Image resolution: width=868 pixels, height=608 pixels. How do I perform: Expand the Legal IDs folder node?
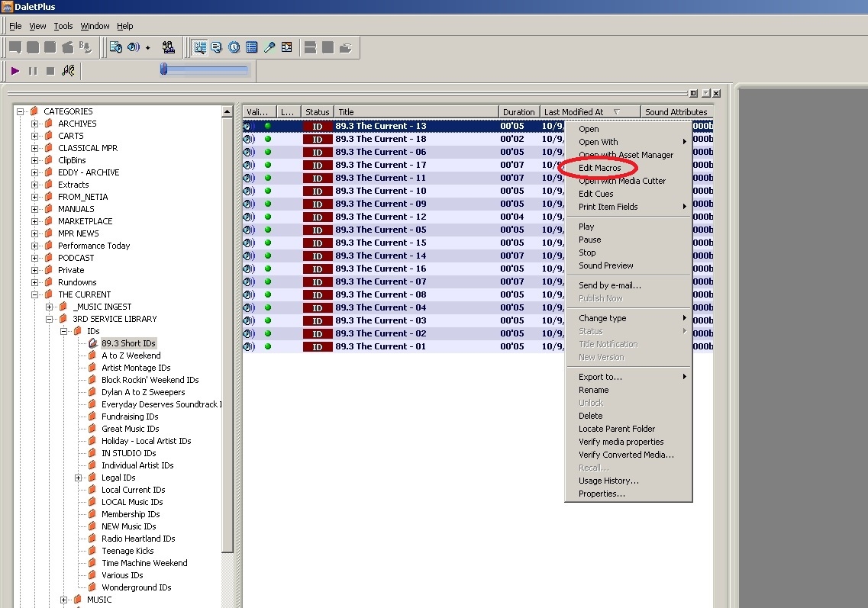click(78, 478)
